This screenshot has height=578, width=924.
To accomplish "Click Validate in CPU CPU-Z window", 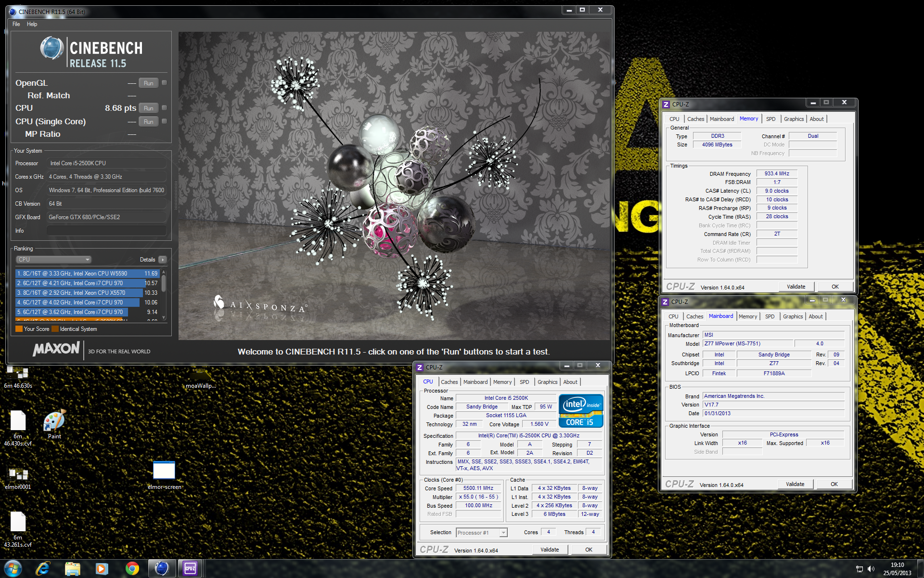I will (x=550, y=550).
